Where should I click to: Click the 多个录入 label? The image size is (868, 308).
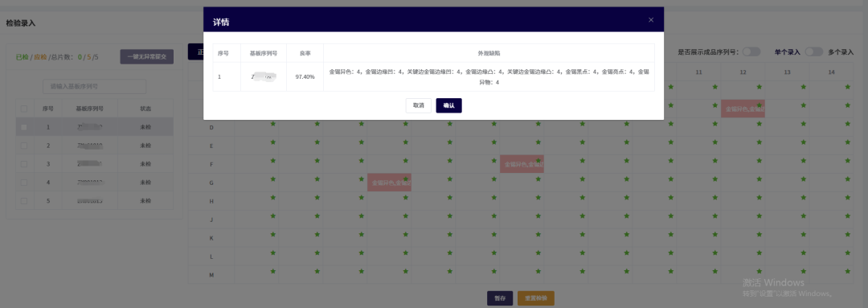tap(841, 52)
